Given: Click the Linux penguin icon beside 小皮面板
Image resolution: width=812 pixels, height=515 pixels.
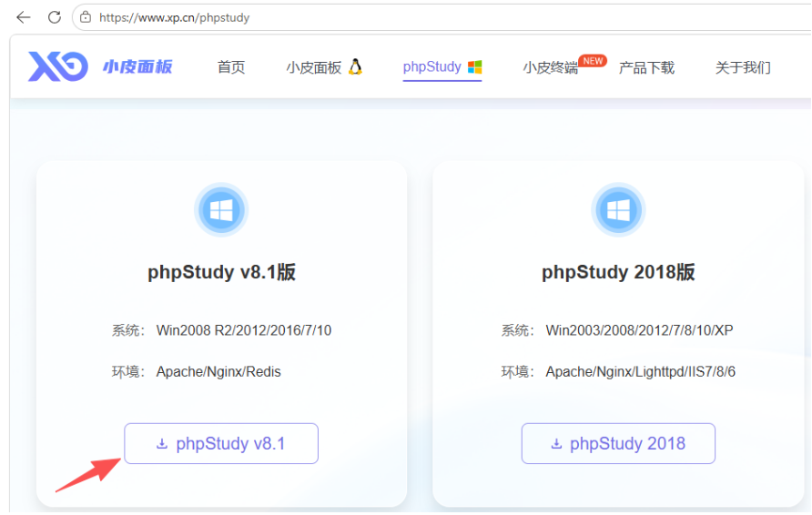Looking at the screenshot, I should coord(355,66).
